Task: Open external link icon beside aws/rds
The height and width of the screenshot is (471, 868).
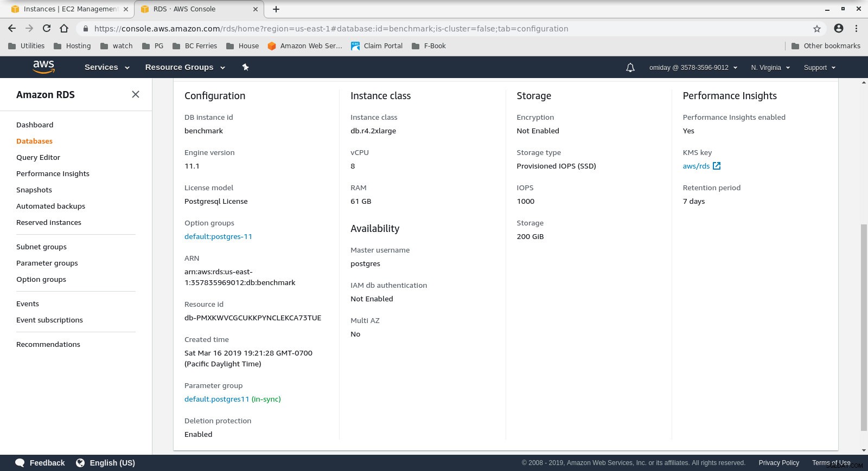Action: click(x=717, y=166)
